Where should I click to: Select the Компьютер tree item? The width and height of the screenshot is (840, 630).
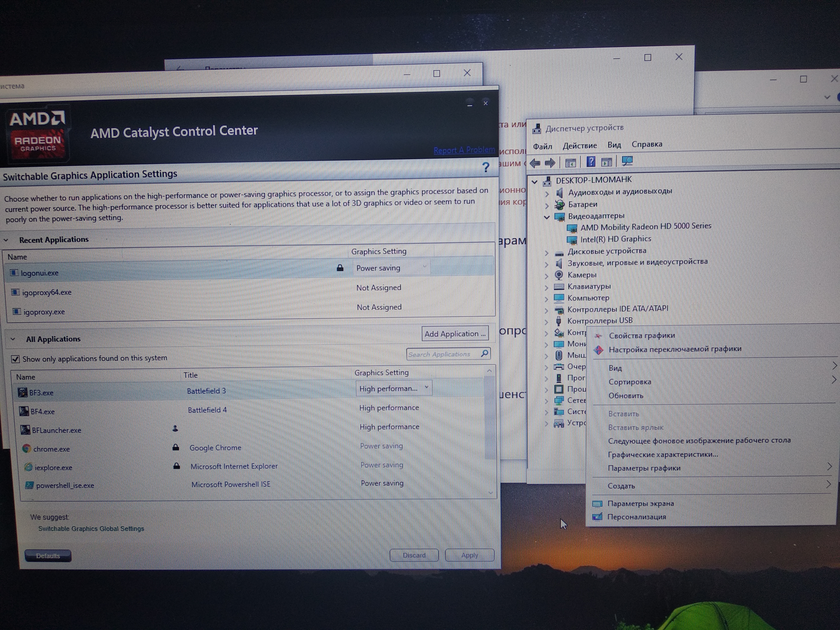pyautogui.click(x=588, y=298)
